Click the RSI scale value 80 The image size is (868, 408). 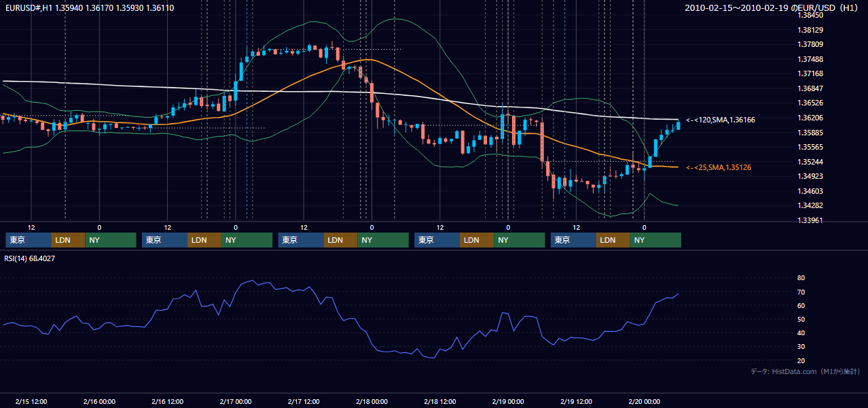(x=801, y=278)
